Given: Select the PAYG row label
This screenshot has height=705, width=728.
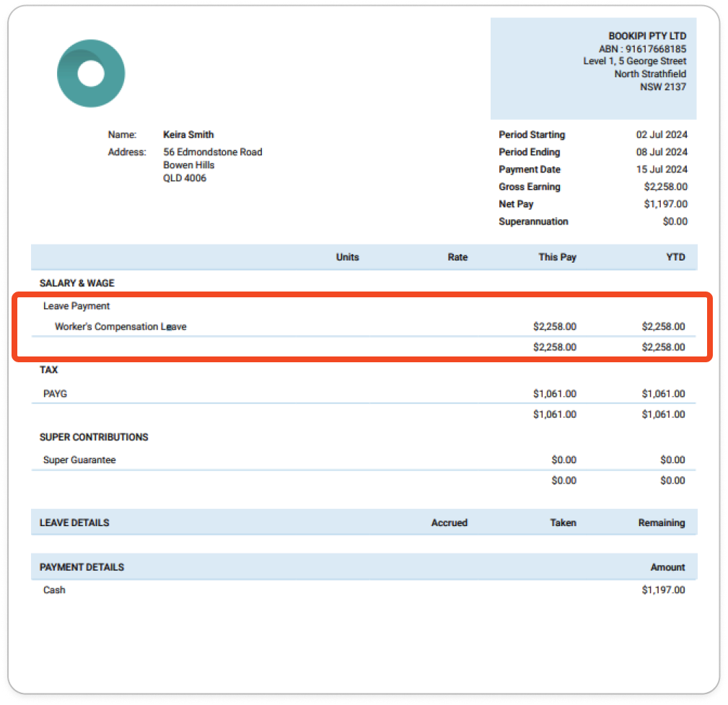Looking at the screenshot, I should 56,394.
